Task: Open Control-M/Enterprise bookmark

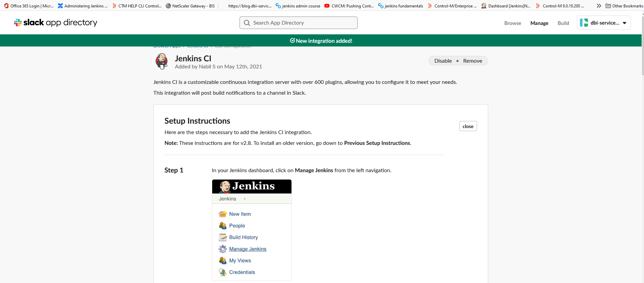Action: [452, 6]
